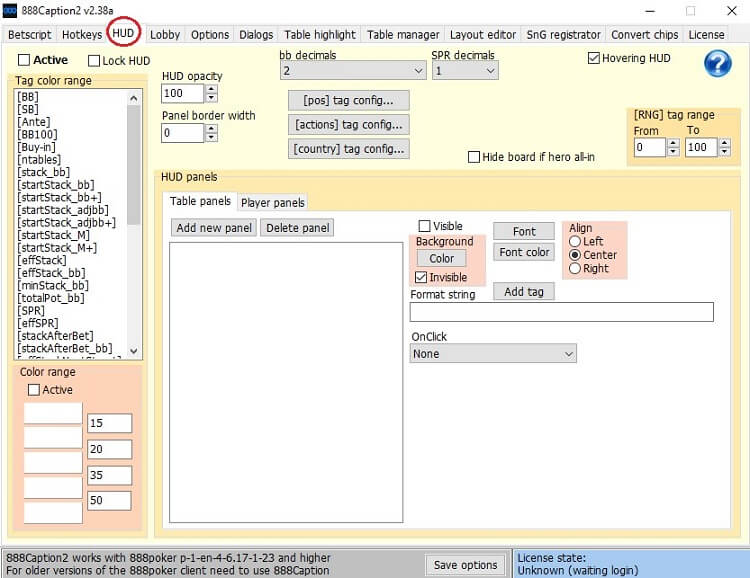Click the Add new panel button
The image size is (750, 578).
point(214,228)
